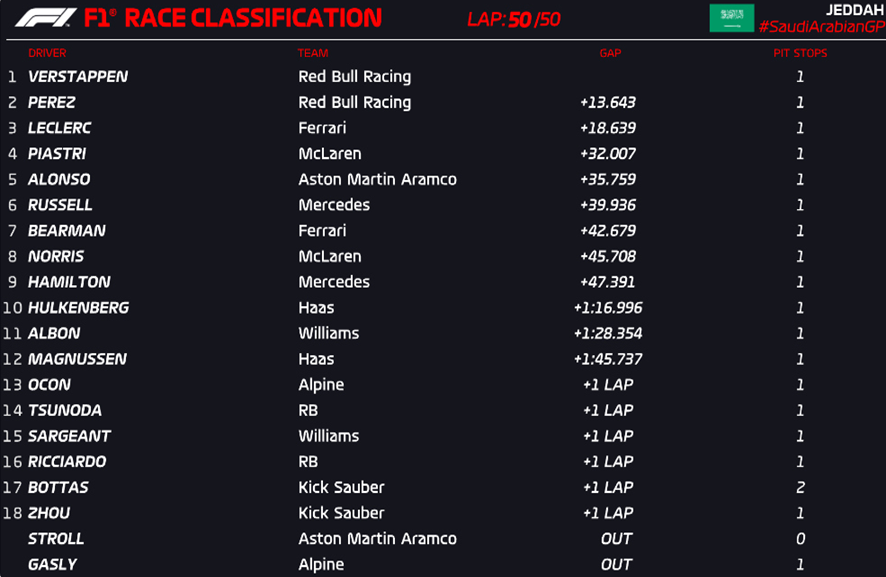Click the +1 LAP gap for OCON
Image resolution: width=886 pixels, height=577 pixels.
tap(607, 385)
